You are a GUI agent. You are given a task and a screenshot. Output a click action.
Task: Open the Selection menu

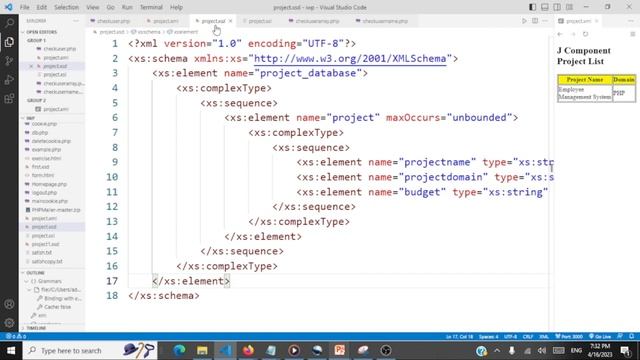(66, 7)
